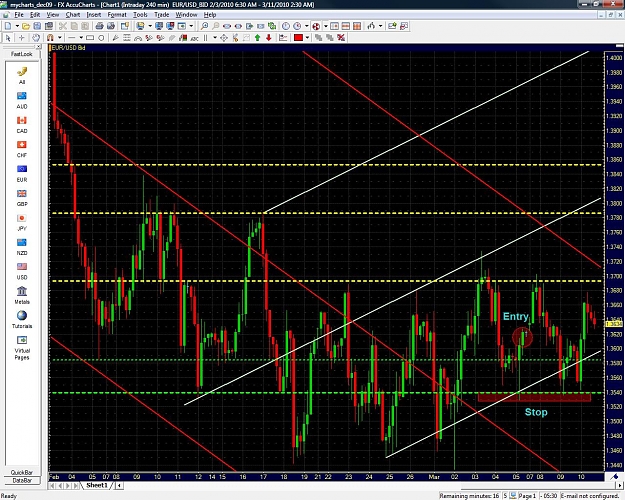Open a file with folder icon
The image size is (625, 500).
[26, 26]
